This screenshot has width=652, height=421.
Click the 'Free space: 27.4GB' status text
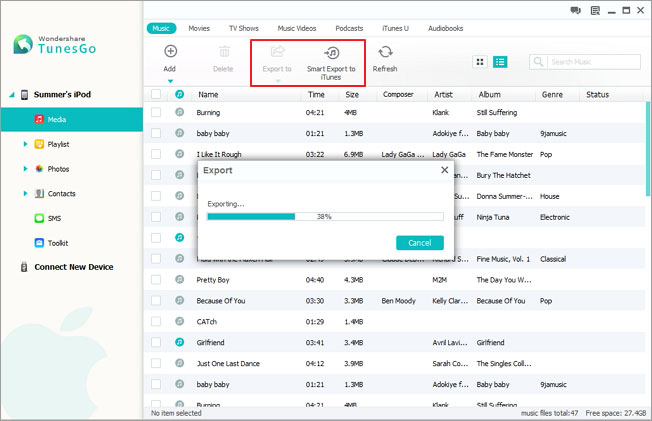[615, 413]
